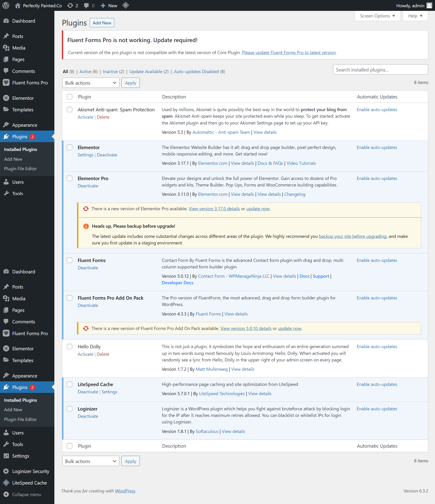Click the Settings icon in the sidebar
This screenshot has height=504, width=435.
(x=6, y=456)
